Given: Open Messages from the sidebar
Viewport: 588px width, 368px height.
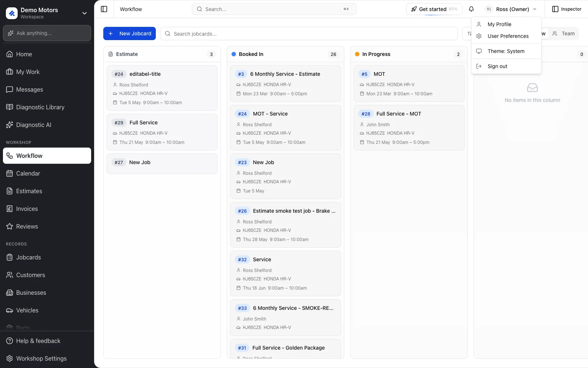Looking at the screenshot, I should click(x=47, y=89).
